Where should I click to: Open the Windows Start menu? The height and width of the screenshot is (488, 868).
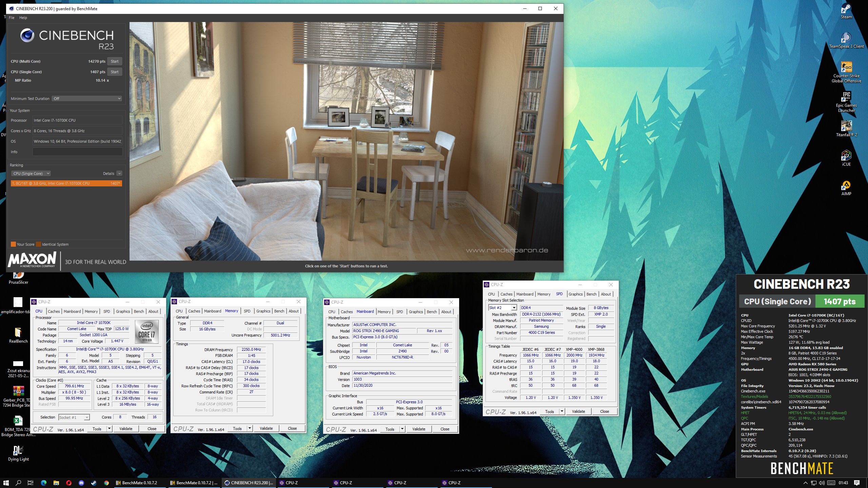pyautogui.click(x=6, y=483)
